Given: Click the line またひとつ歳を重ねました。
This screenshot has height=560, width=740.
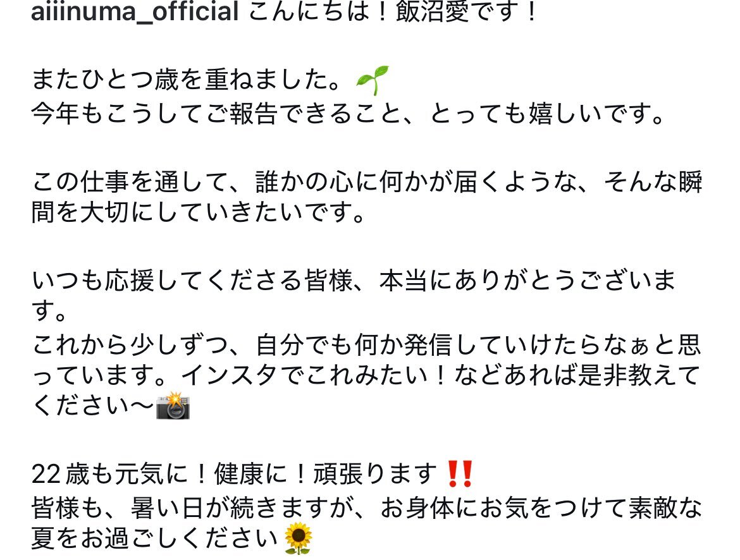Looking at the screenshot, I should [x=187, y=80].
